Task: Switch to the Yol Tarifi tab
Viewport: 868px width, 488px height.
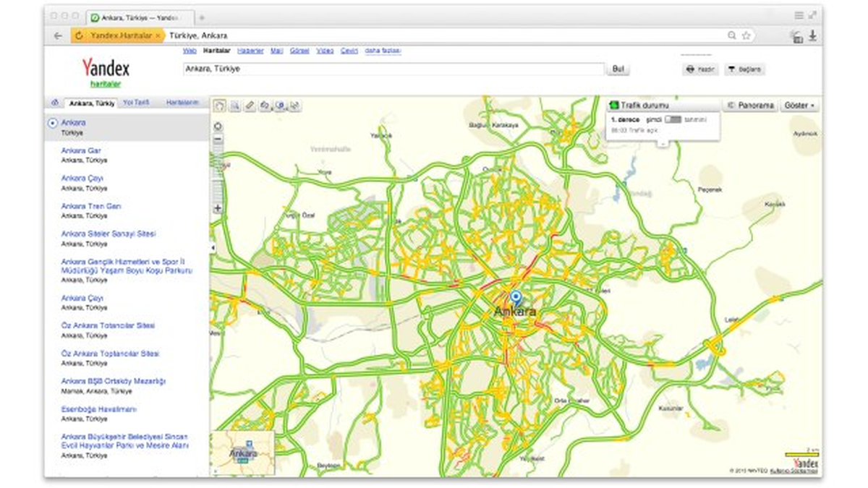Action: [x=136, y=103]
